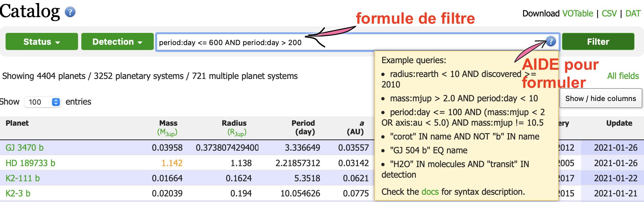Sort table by Mass column header
Image resolution: width=644 pixels, height=202 pixels.
tap(168, 123)
